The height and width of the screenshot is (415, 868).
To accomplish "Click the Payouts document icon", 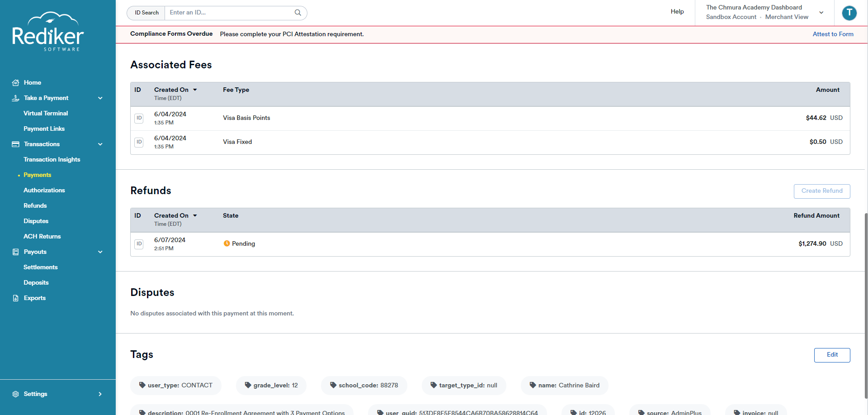I will [15, 252].
